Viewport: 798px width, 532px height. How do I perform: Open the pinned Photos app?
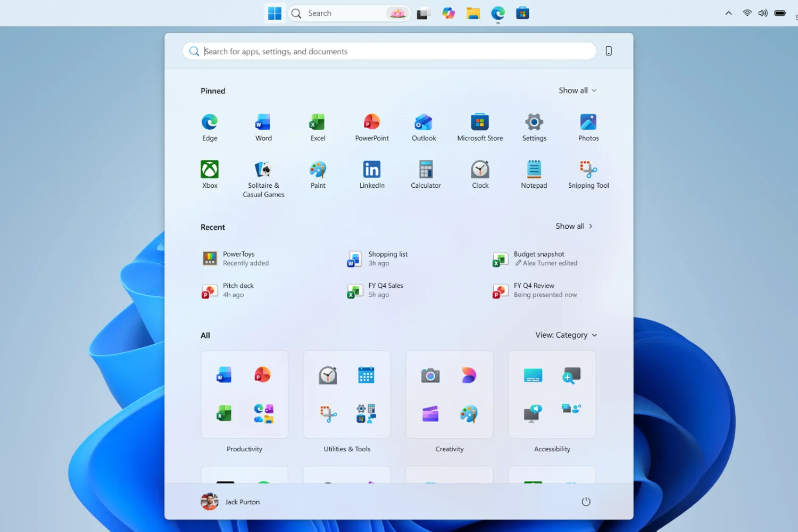click(588, 127)
